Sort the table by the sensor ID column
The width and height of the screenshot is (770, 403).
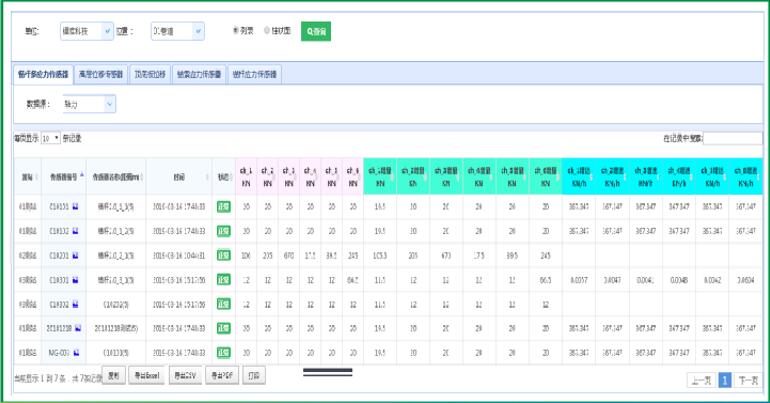click(63, 175)
